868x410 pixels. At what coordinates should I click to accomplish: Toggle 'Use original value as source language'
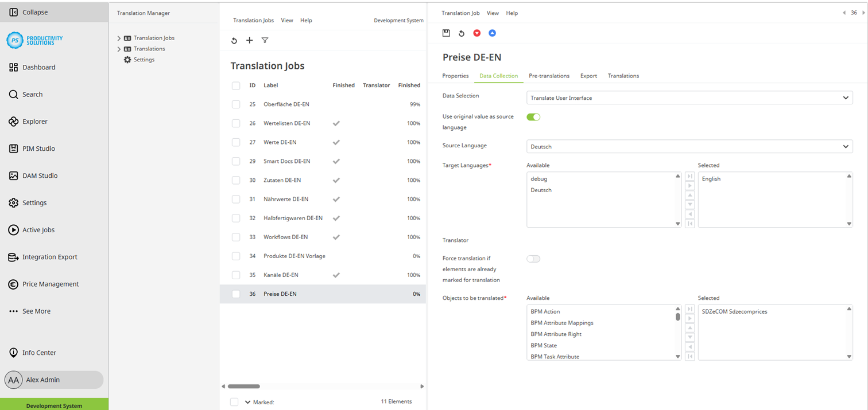coord(533,116)
